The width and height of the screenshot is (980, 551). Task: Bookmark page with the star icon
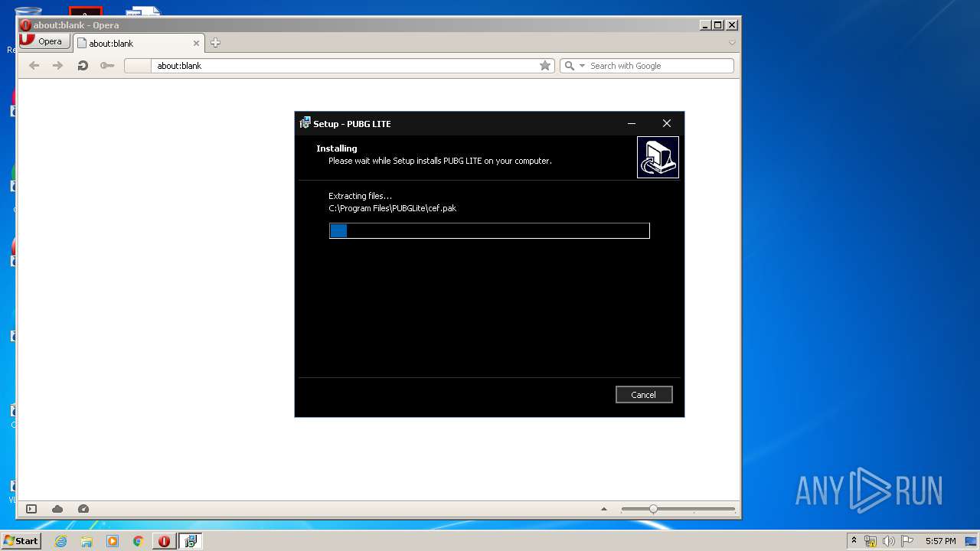click(x=545, y=66)
